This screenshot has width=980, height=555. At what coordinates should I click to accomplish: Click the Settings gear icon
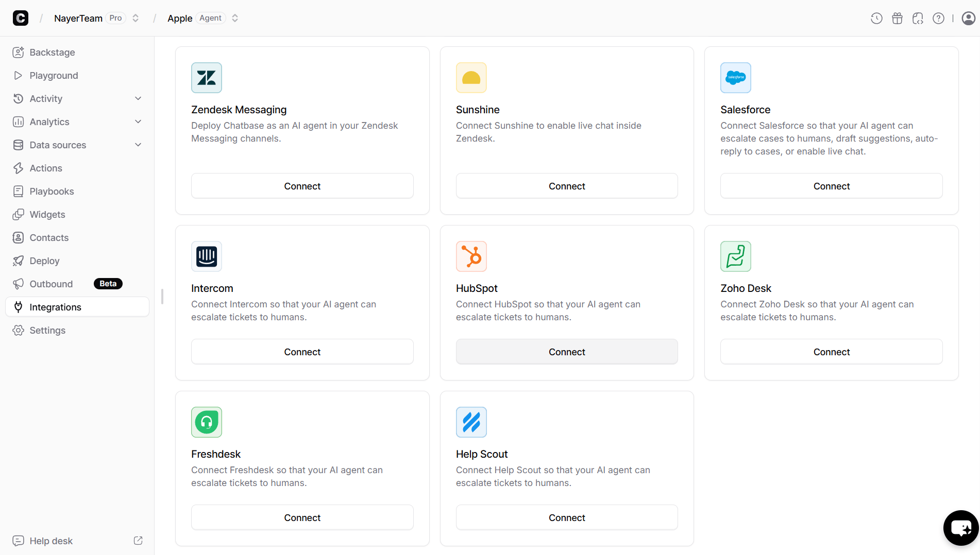click(x=19, y=330)
